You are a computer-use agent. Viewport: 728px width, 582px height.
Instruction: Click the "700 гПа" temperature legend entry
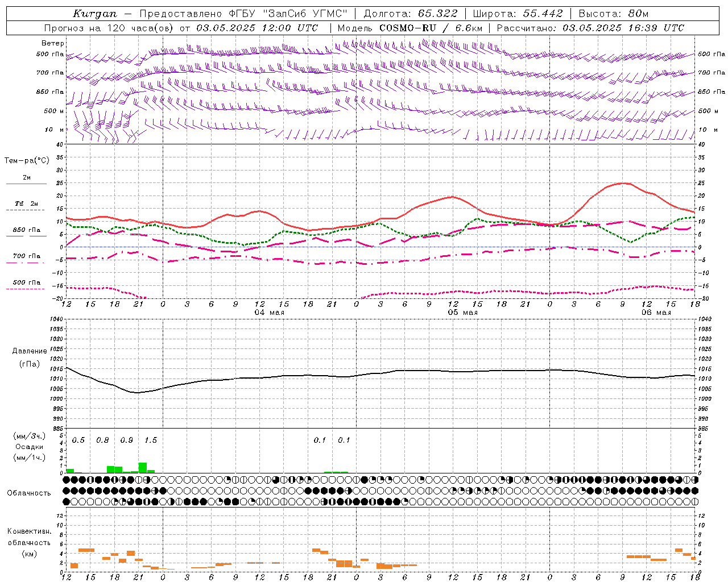27,256
